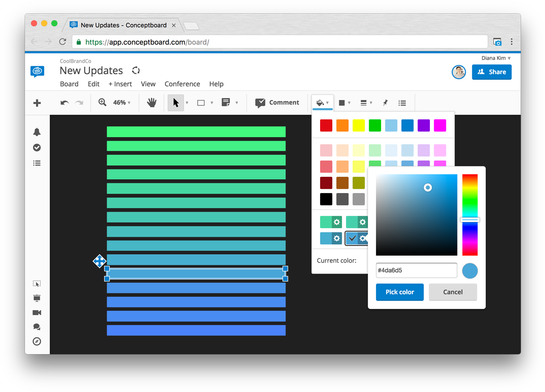The image size is (545, 392).
Task: Start a video conference from the sidebar
Action: (37, 313)
